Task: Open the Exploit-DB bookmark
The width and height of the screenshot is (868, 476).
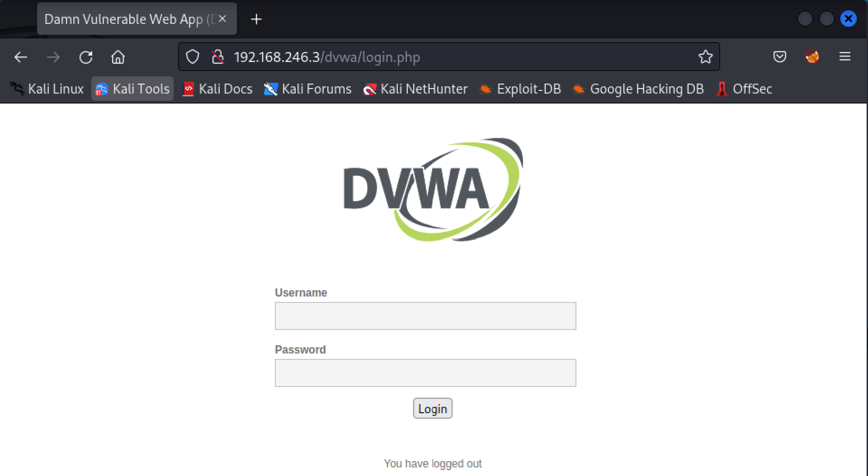Action: [520, 89]
